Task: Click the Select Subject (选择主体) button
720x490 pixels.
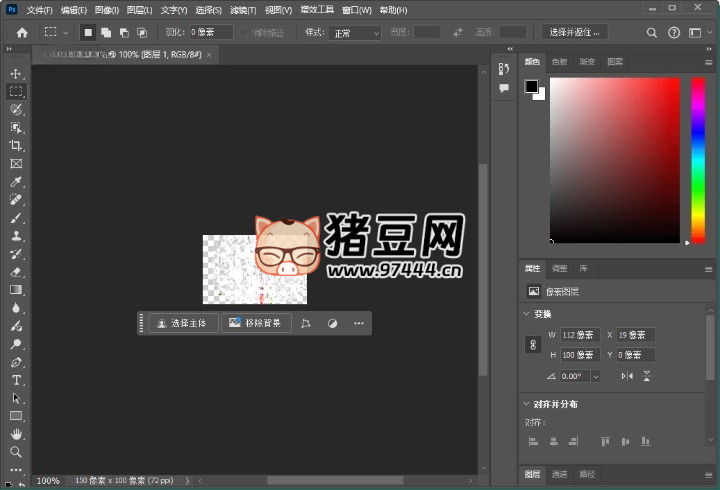Action: point(183,323)
